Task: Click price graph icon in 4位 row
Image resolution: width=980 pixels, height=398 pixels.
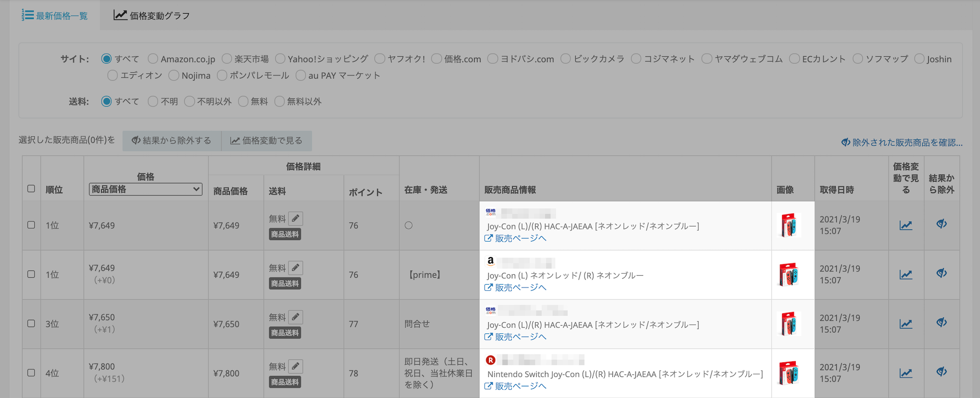Action: click(906, 373)
